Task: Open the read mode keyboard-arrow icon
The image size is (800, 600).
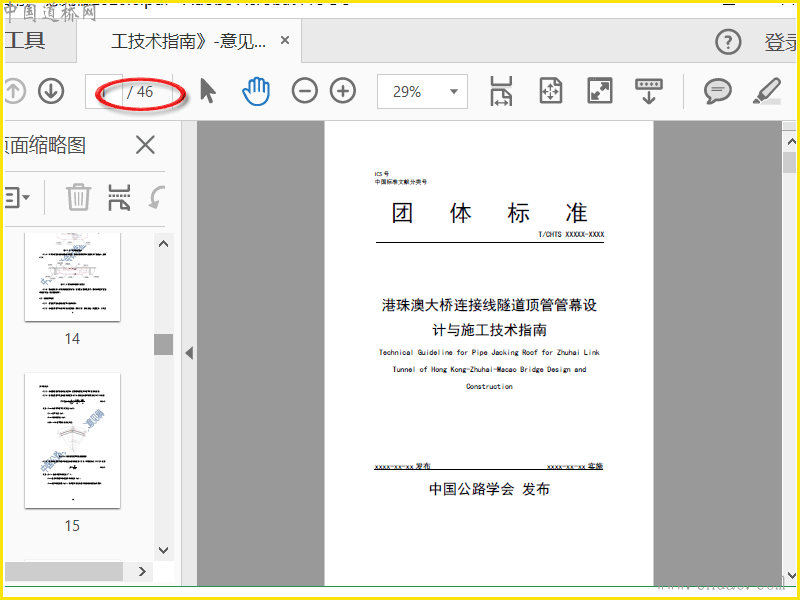Action: [x=648, y=91]
